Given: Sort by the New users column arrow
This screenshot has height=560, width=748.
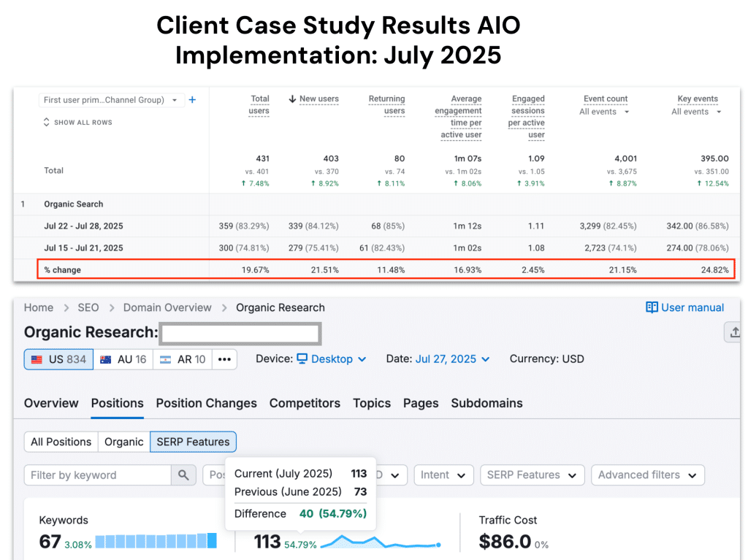Looking at the screenshot, I should point(291,99).
